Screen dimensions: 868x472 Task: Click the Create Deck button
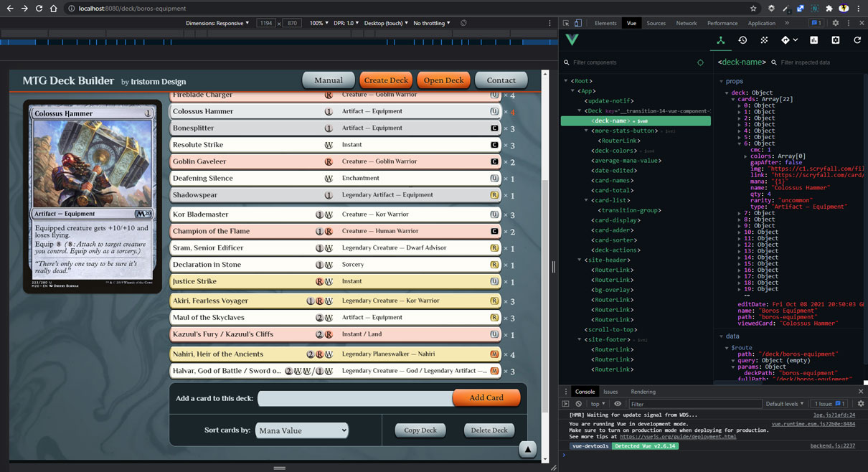(386, 80)
